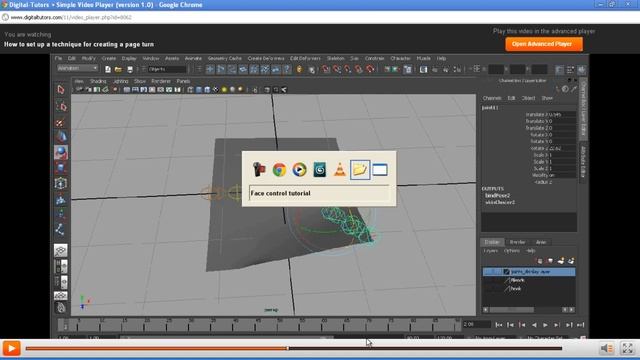Open the Show menu in Channel Box
This screenshot has width=640, height=360.
547,98
